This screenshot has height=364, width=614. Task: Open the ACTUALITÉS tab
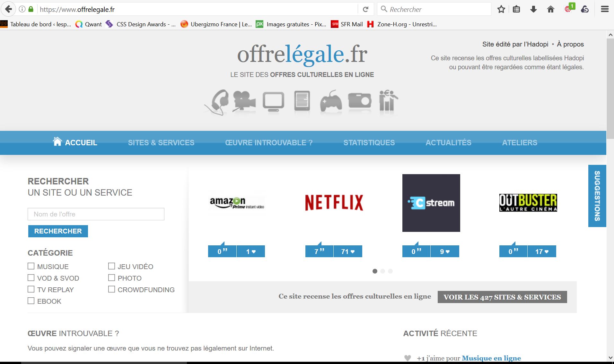[448, 143]
